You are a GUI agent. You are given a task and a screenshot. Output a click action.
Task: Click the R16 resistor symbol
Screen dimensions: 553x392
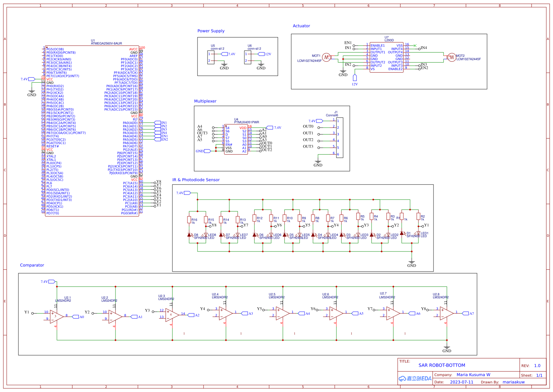189,220
